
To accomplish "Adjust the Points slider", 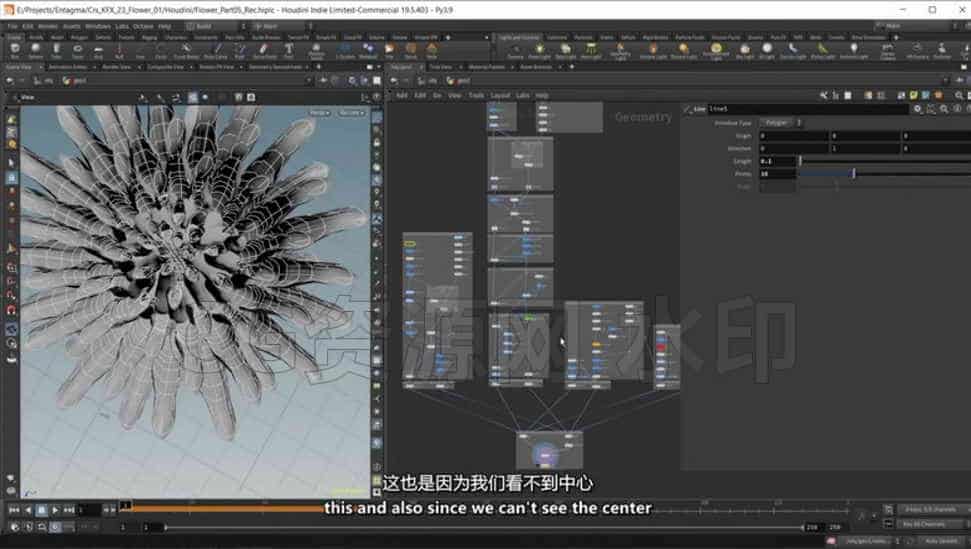I will click(x=885, y=174).
